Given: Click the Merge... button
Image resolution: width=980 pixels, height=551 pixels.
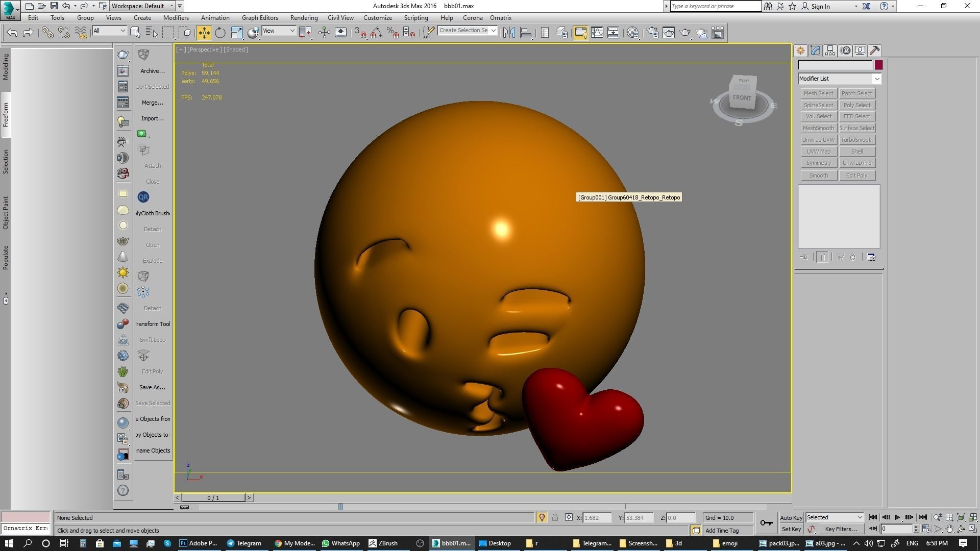Looking at the screenshot, I should pos(152,103).
